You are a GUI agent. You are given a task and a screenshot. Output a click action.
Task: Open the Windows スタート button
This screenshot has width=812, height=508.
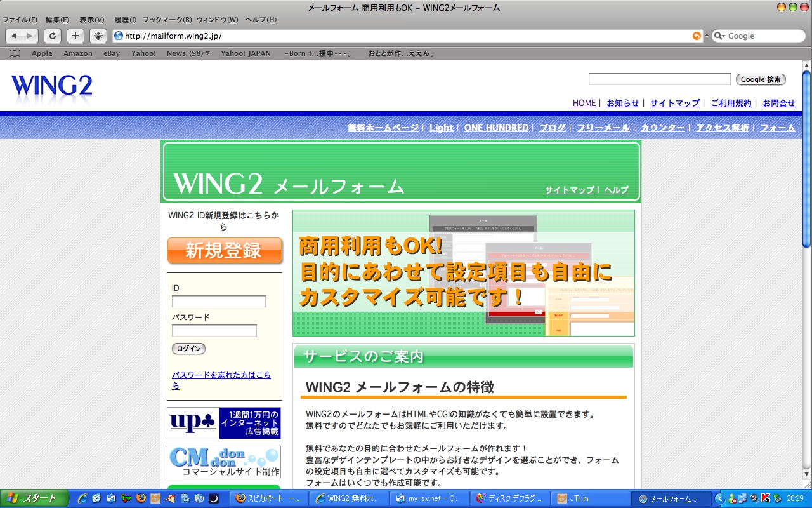[34, 498]
